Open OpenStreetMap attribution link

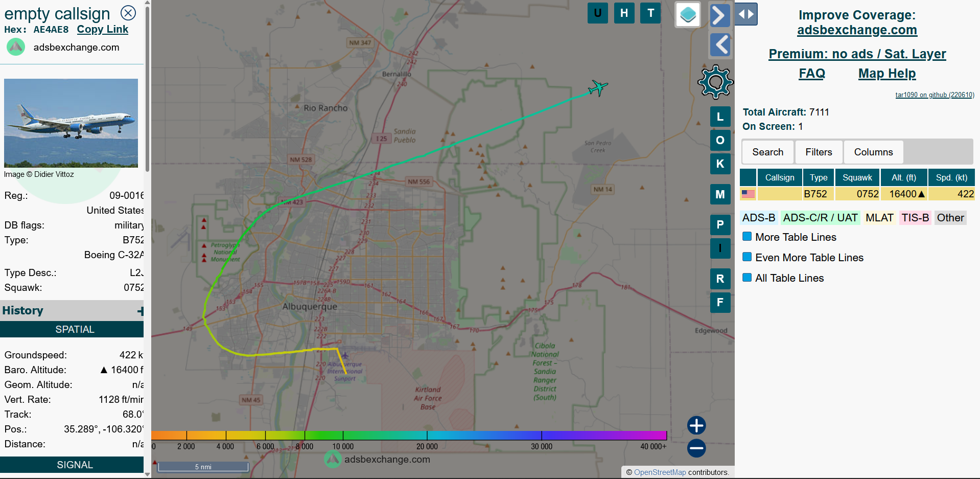click(x=660, y=472)
